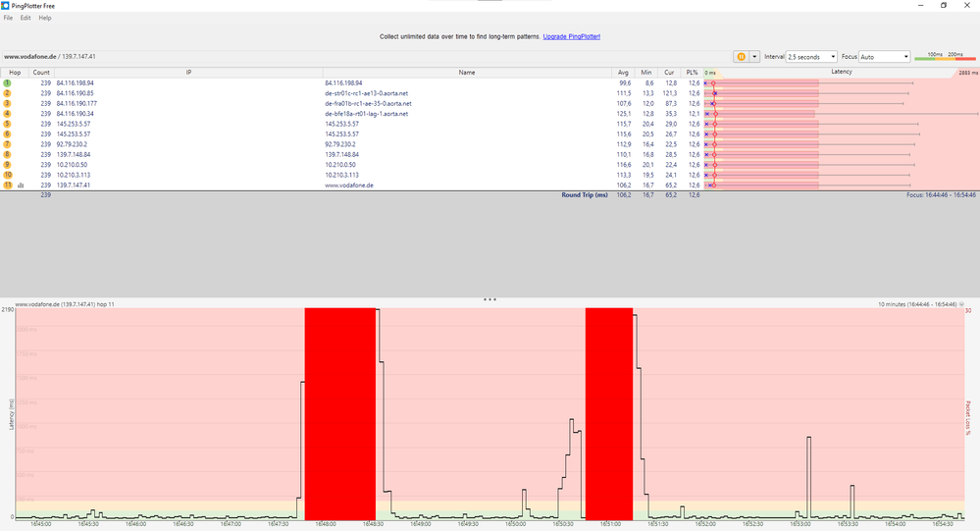980x531 pixels.
Task: Open the File menu
Action: click(x=8, y=18)
